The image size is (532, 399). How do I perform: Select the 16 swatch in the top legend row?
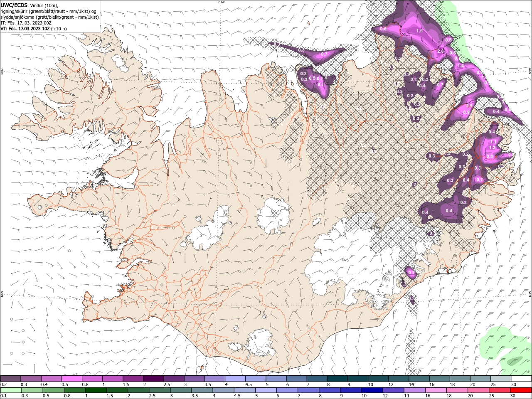click(439, 379)
